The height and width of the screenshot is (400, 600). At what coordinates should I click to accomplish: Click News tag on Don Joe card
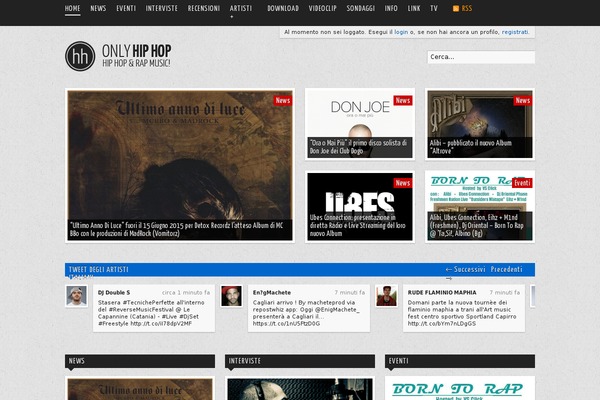point(403,100)
